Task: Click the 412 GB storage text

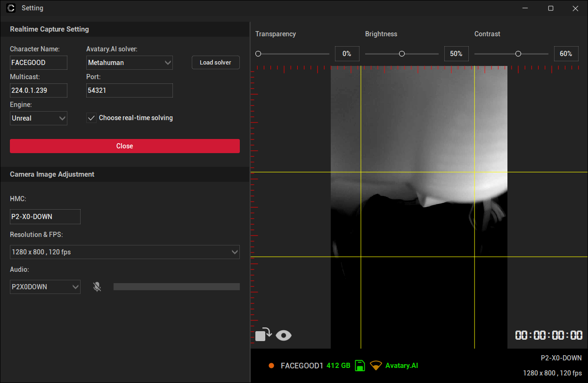Action: 338,366
